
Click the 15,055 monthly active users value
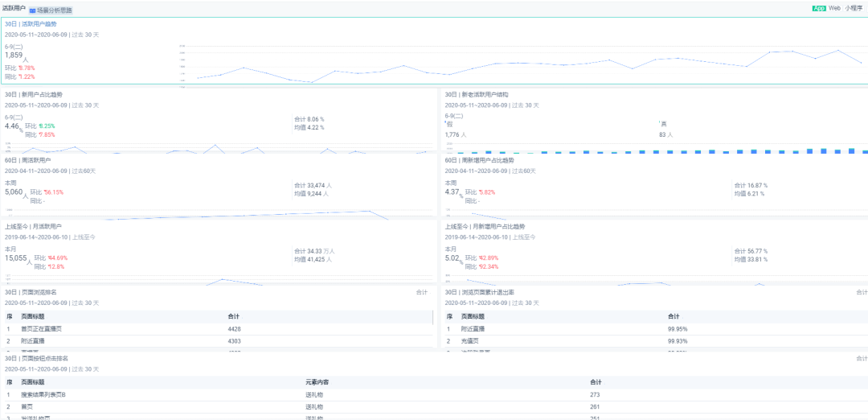tap(15, 257)
